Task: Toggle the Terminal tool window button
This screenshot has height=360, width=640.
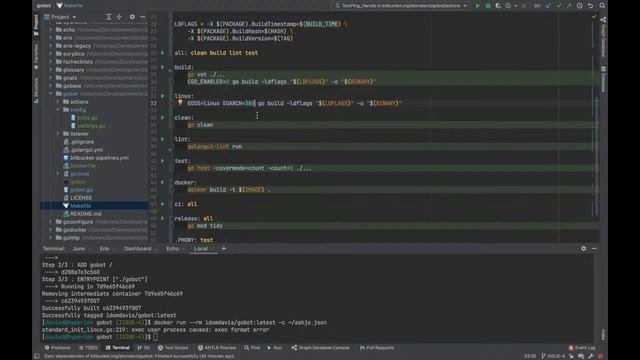Action: 118,348
